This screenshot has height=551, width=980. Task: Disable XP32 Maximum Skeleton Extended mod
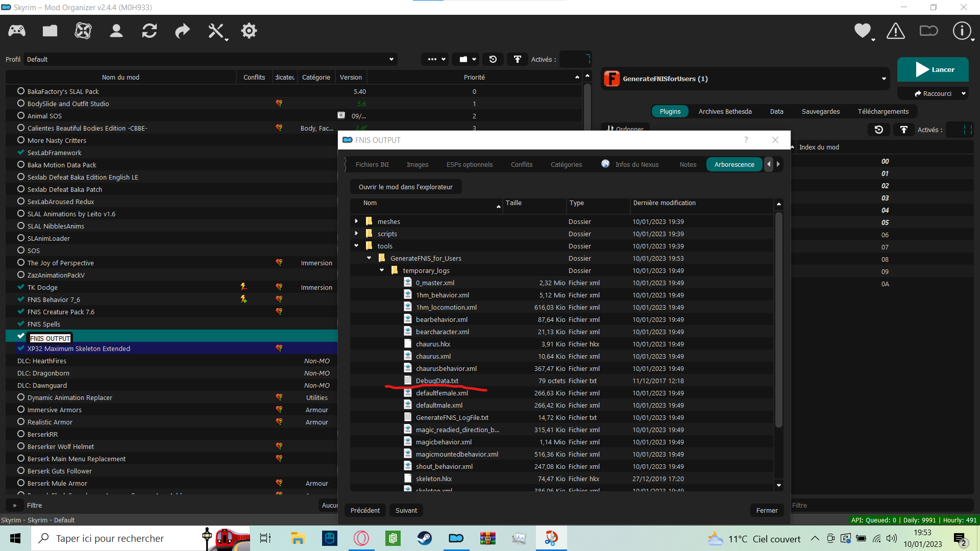click(x=21, y=348)
